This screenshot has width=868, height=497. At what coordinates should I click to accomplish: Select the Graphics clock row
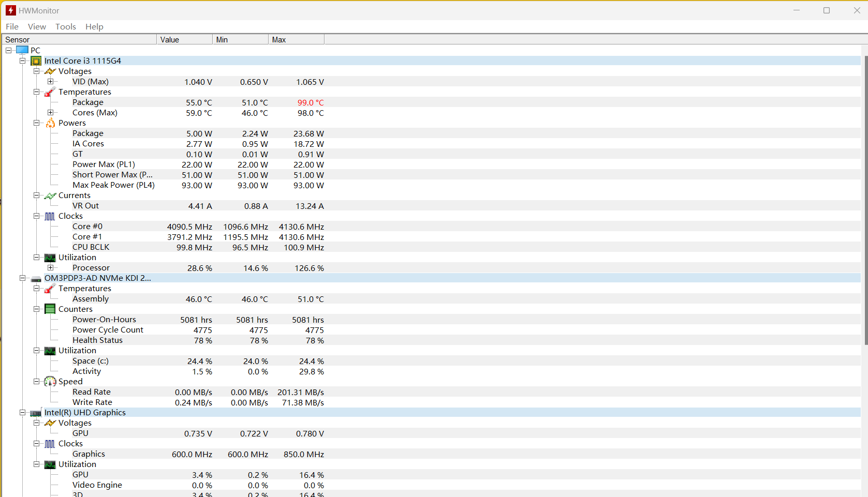tap(431, 454)
